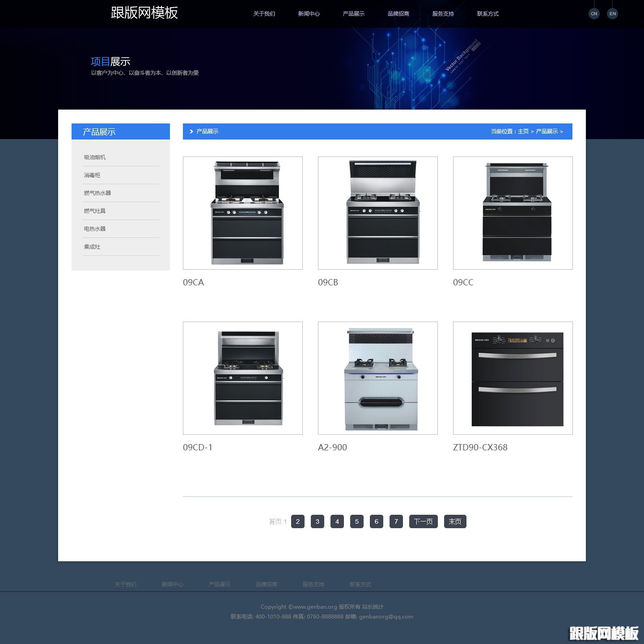Jump to page 7 of products

396,521
